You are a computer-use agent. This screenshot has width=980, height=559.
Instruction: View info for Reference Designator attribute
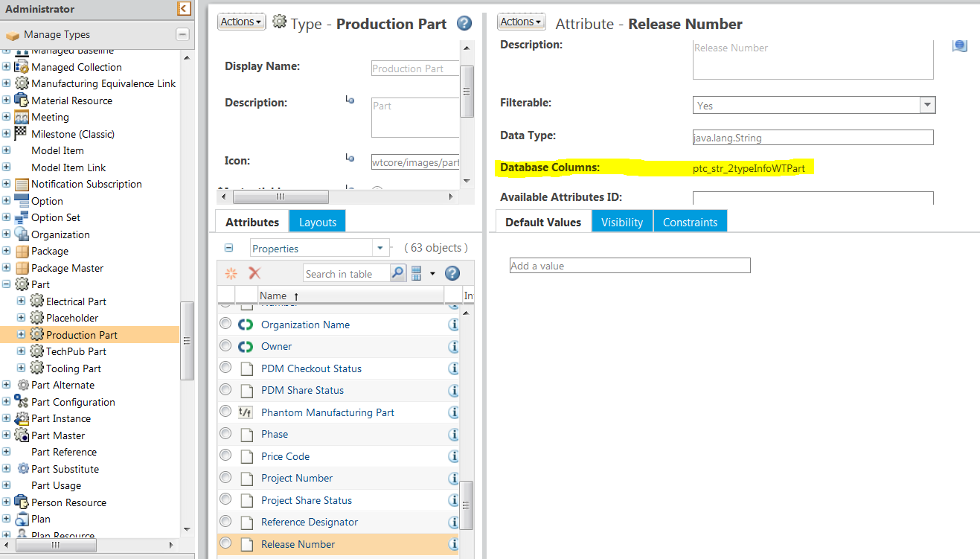click(x=453, y=523)
